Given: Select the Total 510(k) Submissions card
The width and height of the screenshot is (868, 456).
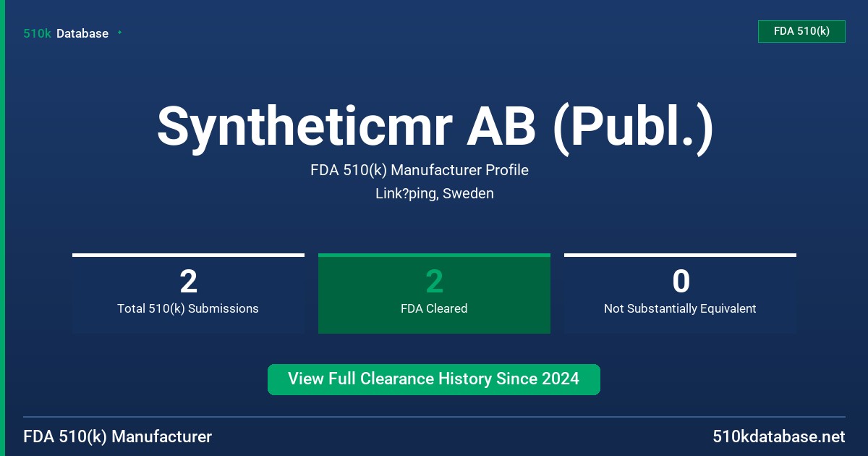Looking at the screenshot, I should (x=188, y=293).
